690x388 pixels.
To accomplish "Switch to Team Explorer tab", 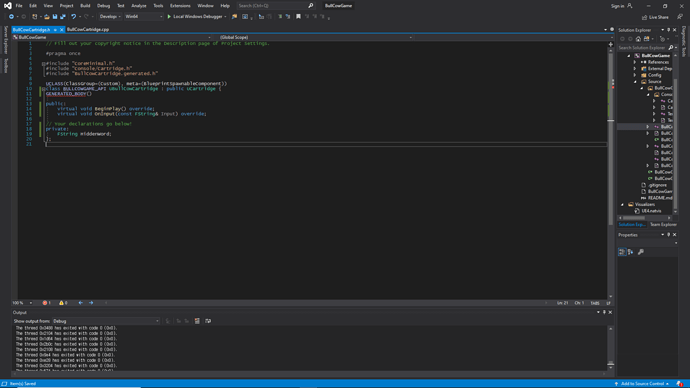I will pyautogui.click(x=663, y=225).
